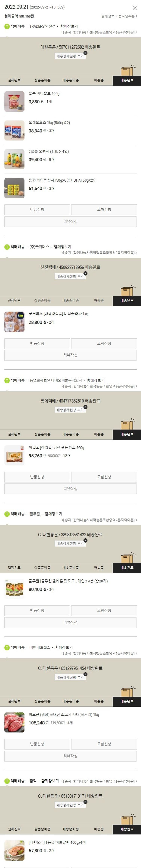Open 미트큐 소고기 사태 product thumbnail

point(14,723)
